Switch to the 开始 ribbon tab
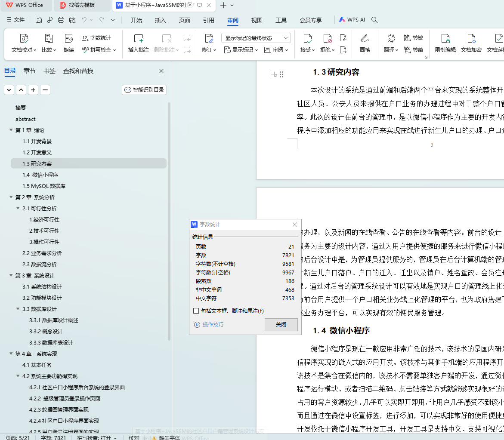This screenshot has height=440, width=504. point(136,20)
